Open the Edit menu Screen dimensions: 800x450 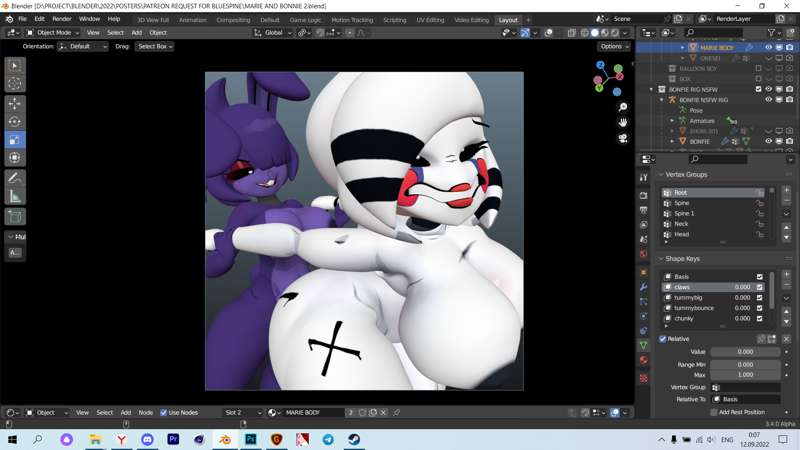(39, 19)
